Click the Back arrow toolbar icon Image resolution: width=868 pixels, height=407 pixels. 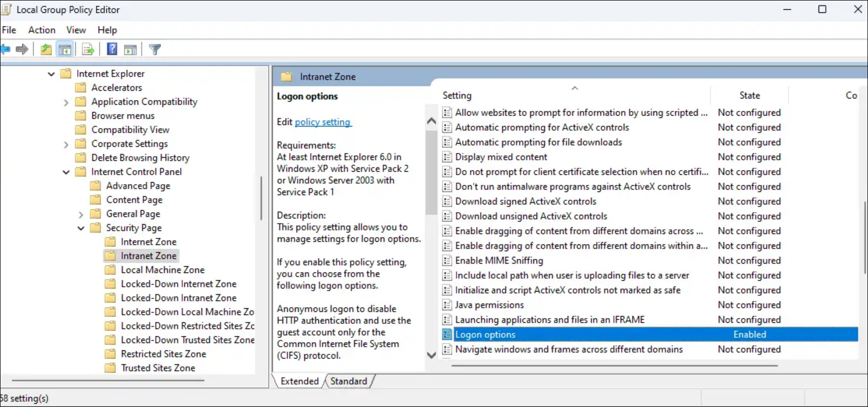(x=5, y=49)
